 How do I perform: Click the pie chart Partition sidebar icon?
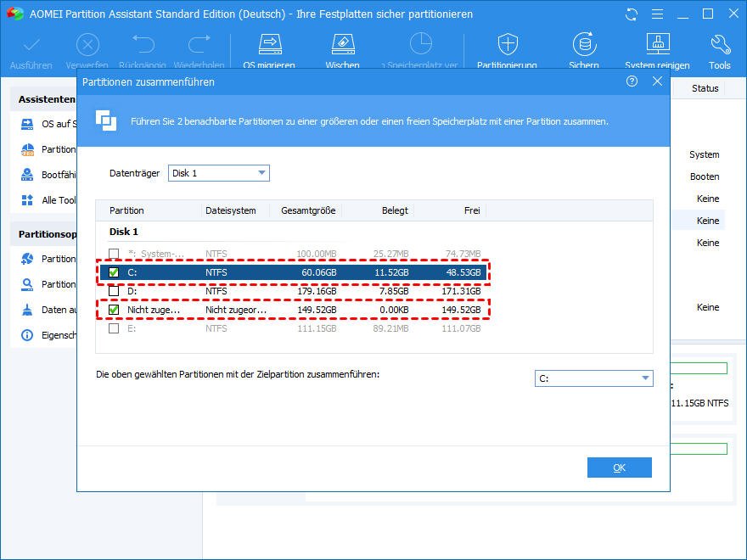[x=27, y=259]
